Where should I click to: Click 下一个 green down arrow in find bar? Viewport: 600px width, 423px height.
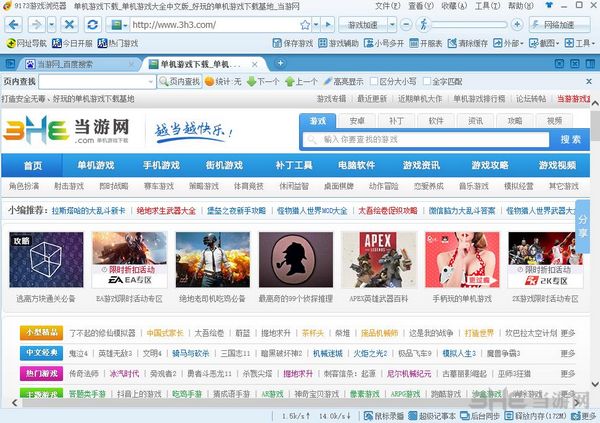click(x=263, y=82)
